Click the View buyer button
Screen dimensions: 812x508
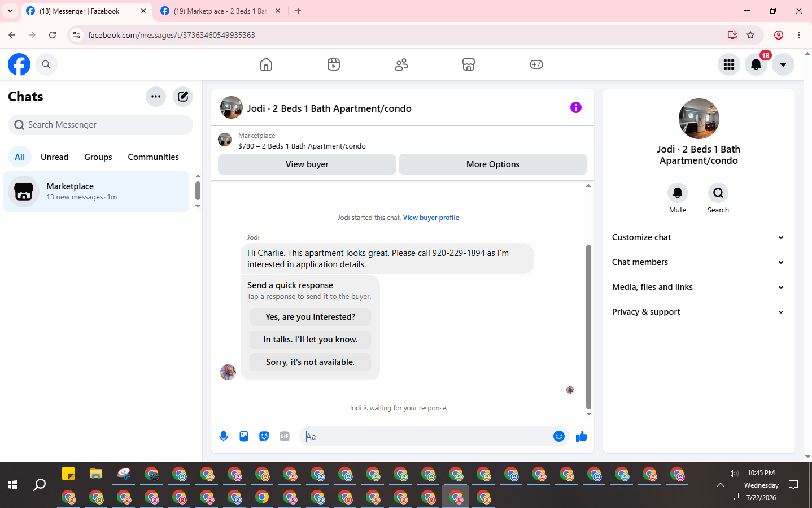point(307,164)
